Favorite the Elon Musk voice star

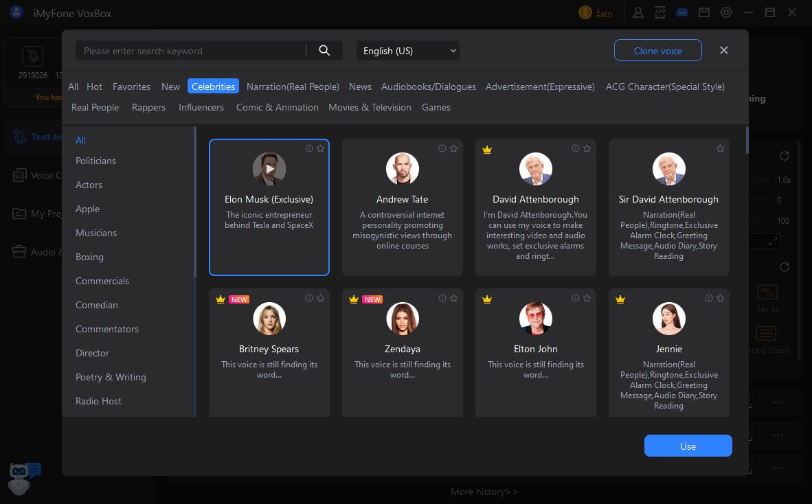coord(320,148)
